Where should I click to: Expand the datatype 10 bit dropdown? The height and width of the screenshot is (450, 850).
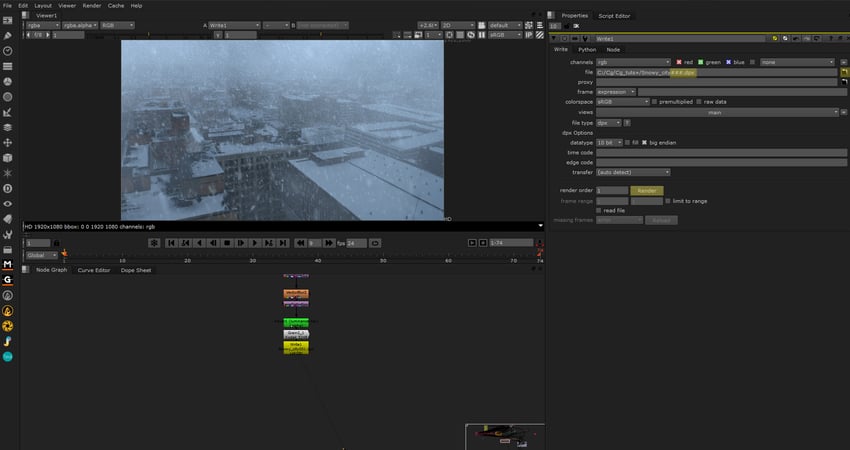tap(609, 142)
